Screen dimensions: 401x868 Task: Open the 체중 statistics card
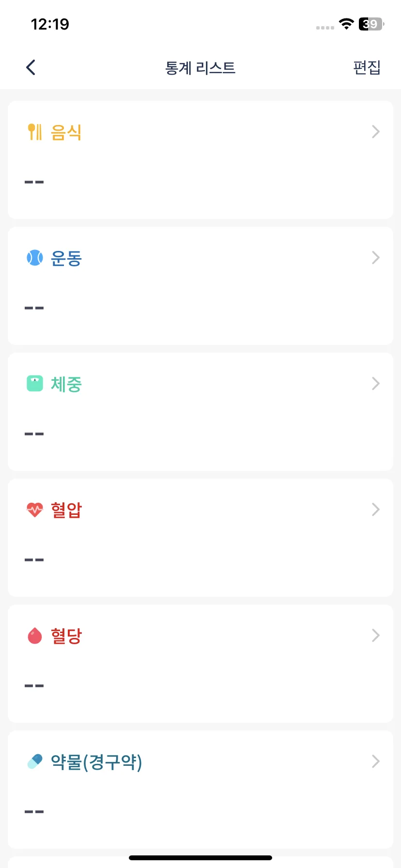tap(200, 412)
